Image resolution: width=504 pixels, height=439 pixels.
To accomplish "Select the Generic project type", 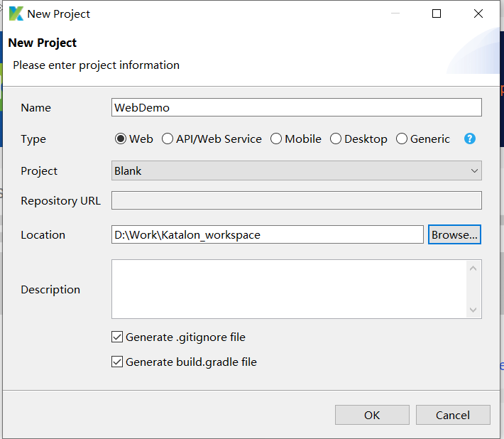I will coord(402,139).
